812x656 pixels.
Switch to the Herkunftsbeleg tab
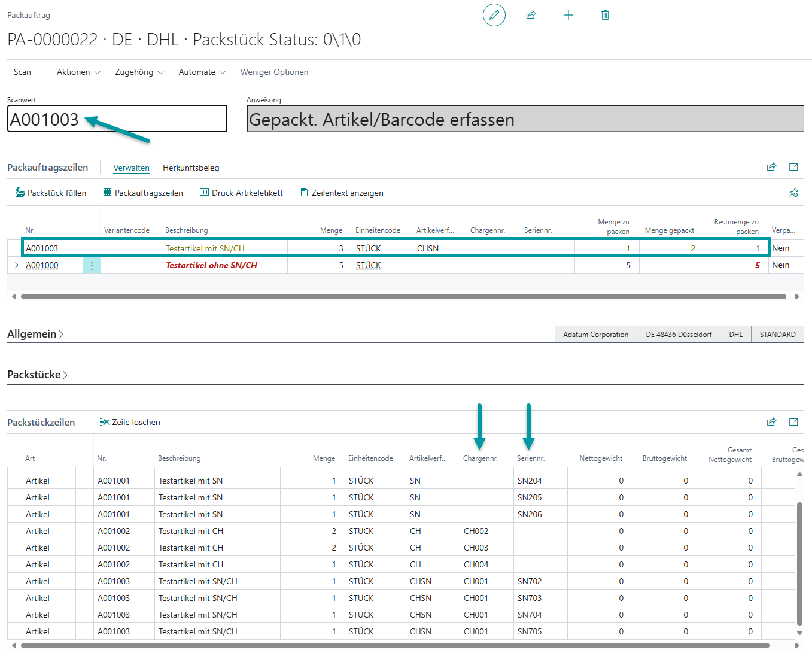(x=191, y=168)
